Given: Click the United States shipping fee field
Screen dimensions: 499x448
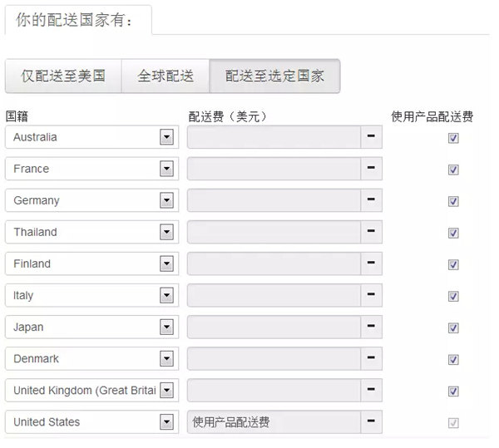Looking at the screenshot, I should point(274,422).
